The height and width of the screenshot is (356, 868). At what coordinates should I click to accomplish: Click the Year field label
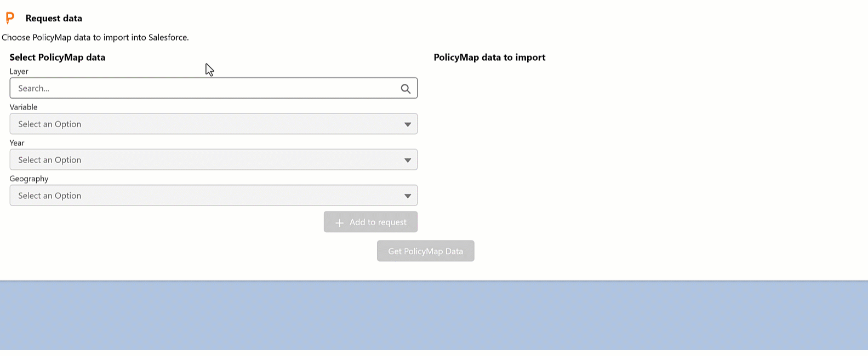click(x=17, y=143)
